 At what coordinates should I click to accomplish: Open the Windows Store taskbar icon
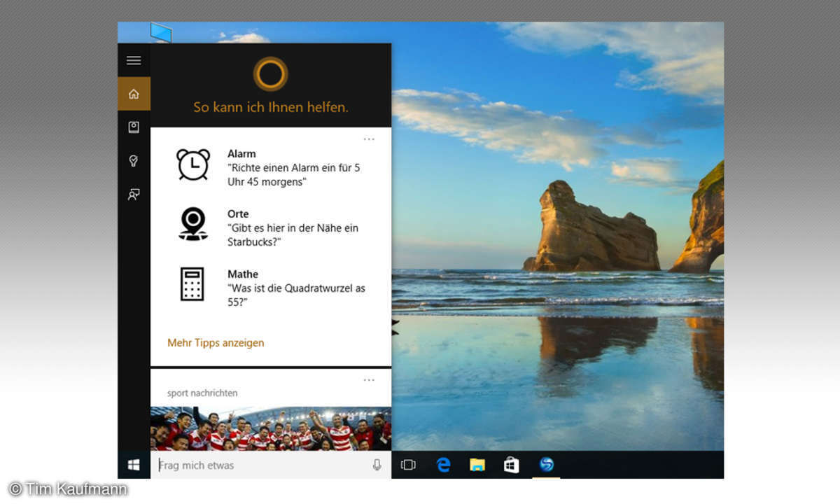click(x=512, y=465)
